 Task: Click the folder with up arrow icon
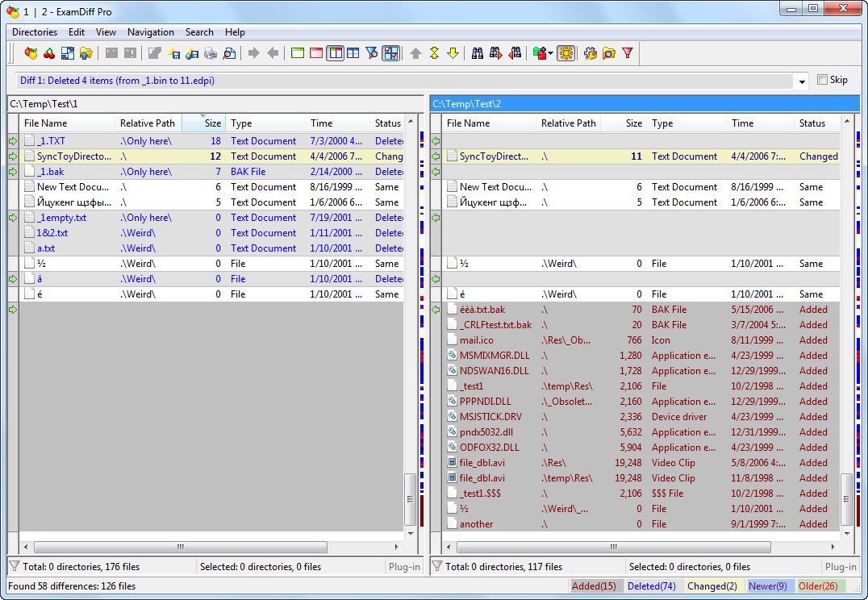coord(86,53)
